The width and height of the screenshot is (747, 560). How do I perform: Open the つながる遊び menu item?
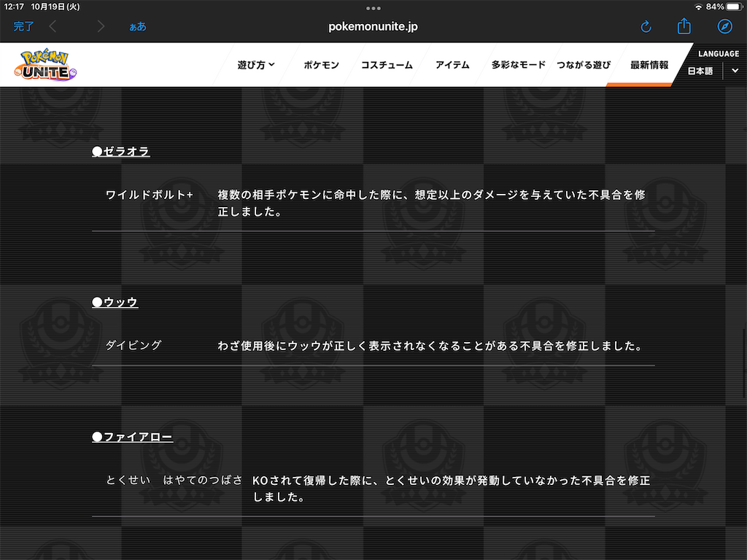584,65
